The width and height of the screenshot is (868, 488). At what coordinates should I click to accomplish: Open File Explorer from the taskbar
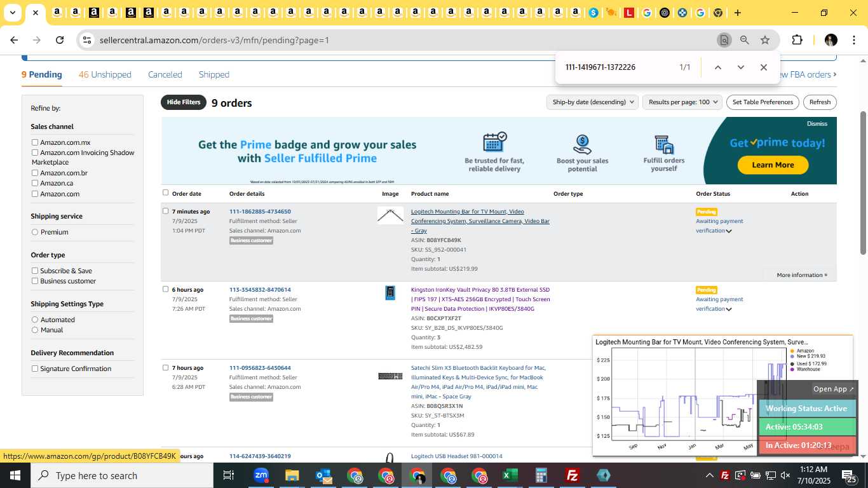[x=292, y=475]
